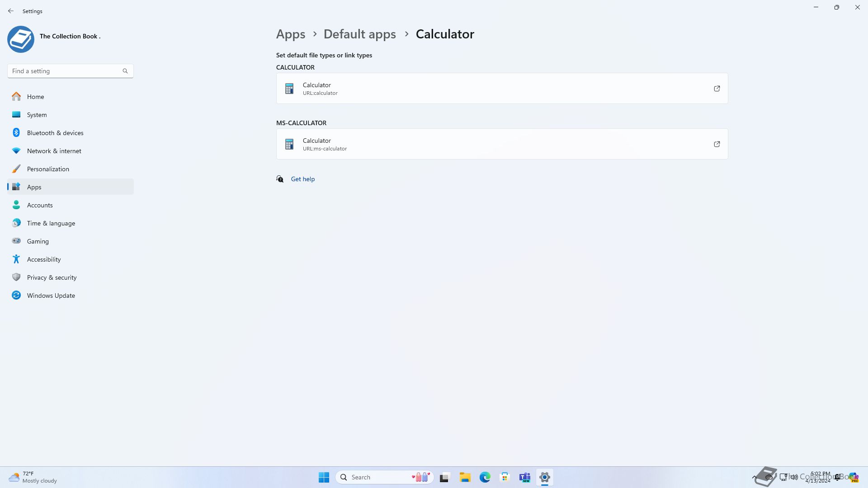
Task: Open the Home settings page
Action: 70,97
